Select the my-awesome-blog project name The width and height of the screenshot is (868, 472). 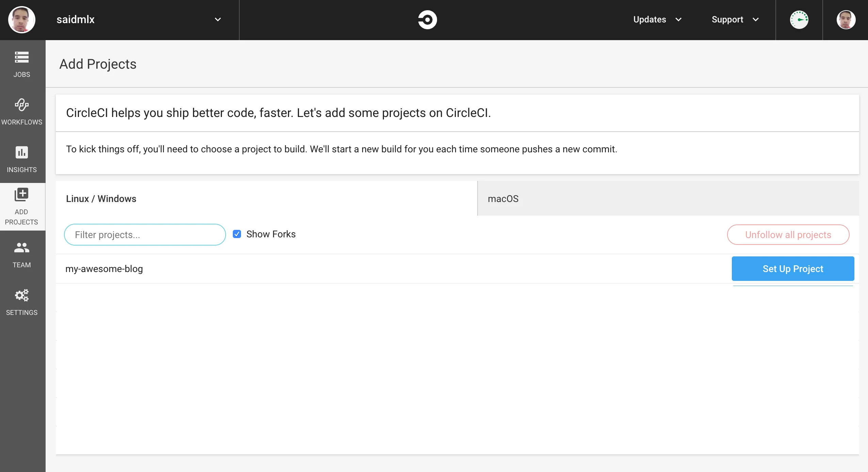pos(104,269)
